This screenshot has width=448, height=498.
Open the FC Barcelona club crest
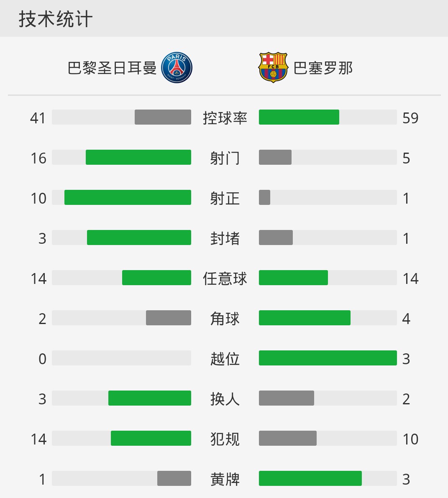pyautogui.click(x=273, y=68)
